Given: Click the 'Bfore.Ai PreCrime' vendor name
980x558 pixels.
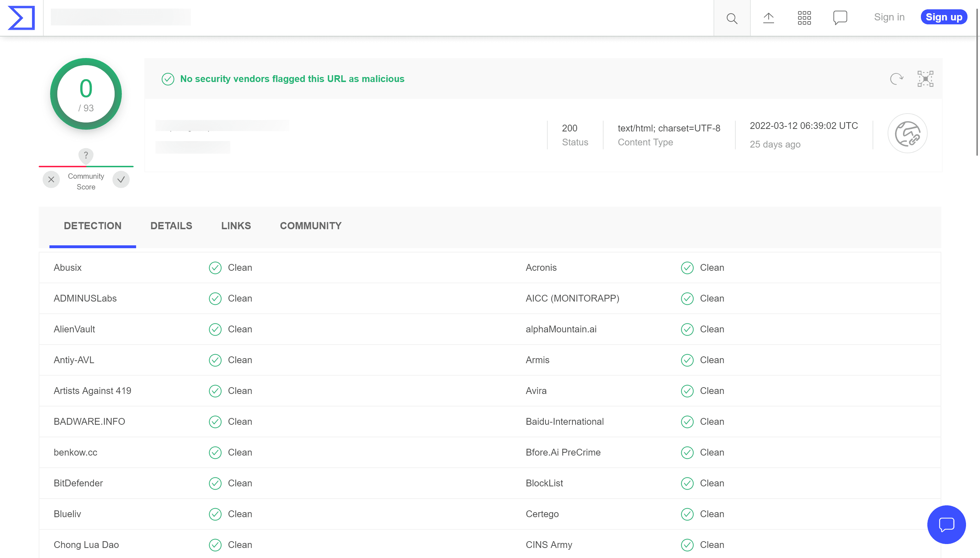Looking at the screenshot, I should (x=563, y=452).
